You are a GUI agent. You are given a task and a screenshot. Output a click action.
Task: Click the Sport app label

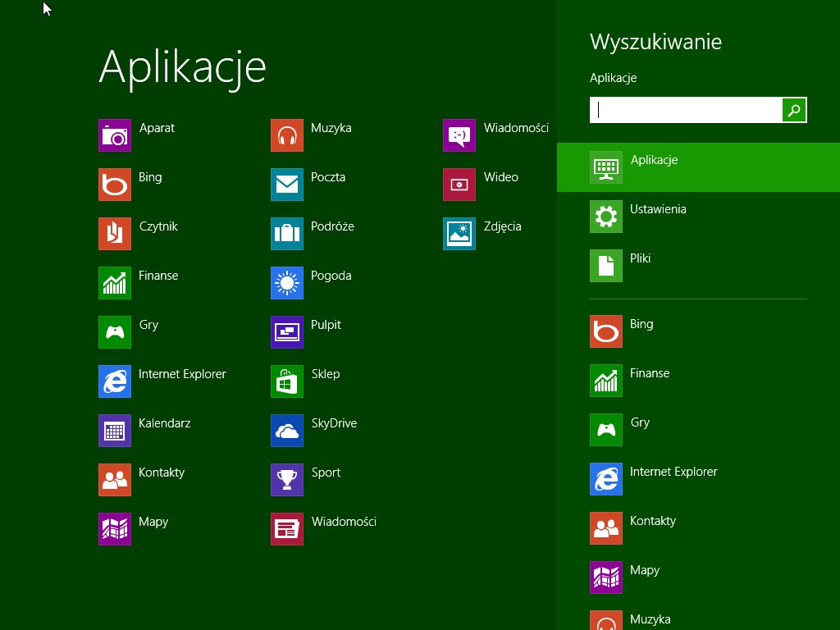pyautogui.click(x=326, y=473)
